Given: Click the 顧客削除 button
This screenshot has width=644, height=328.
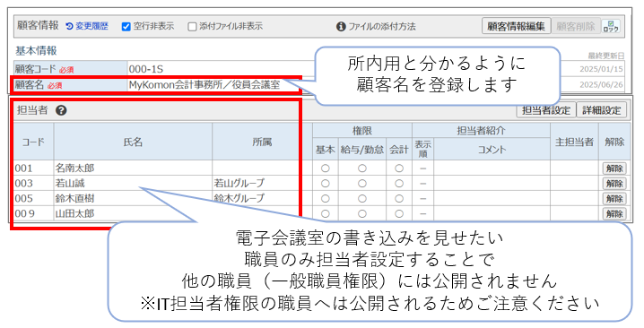Looking at the screenshot, I should click(x=576, y=26).
